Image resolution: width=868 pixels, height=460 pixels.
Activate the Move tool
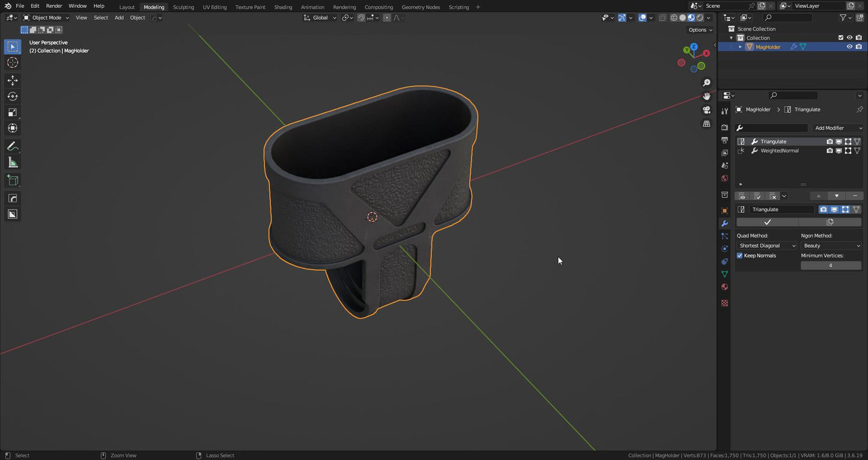[13, 81]
